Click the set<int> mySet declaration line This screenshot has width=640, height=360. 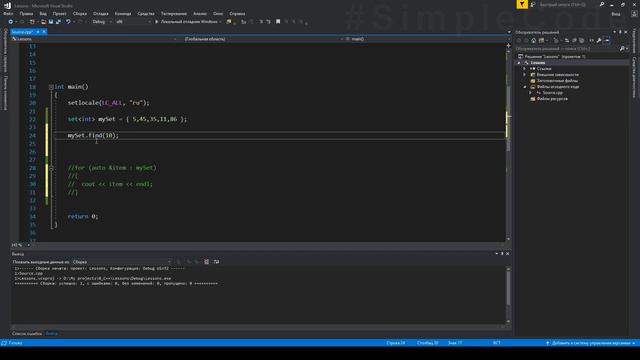click(127, 119)
